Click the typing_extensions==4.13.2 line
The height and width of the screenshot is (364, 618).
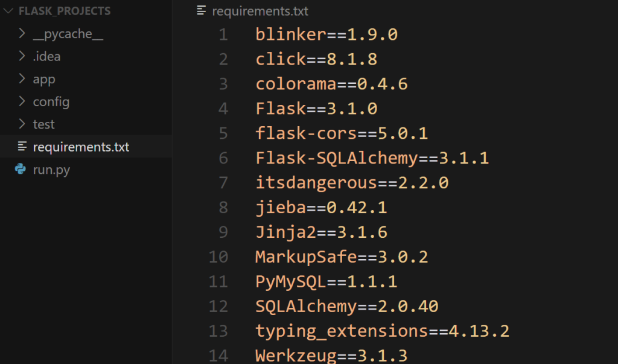pos(381,331)
